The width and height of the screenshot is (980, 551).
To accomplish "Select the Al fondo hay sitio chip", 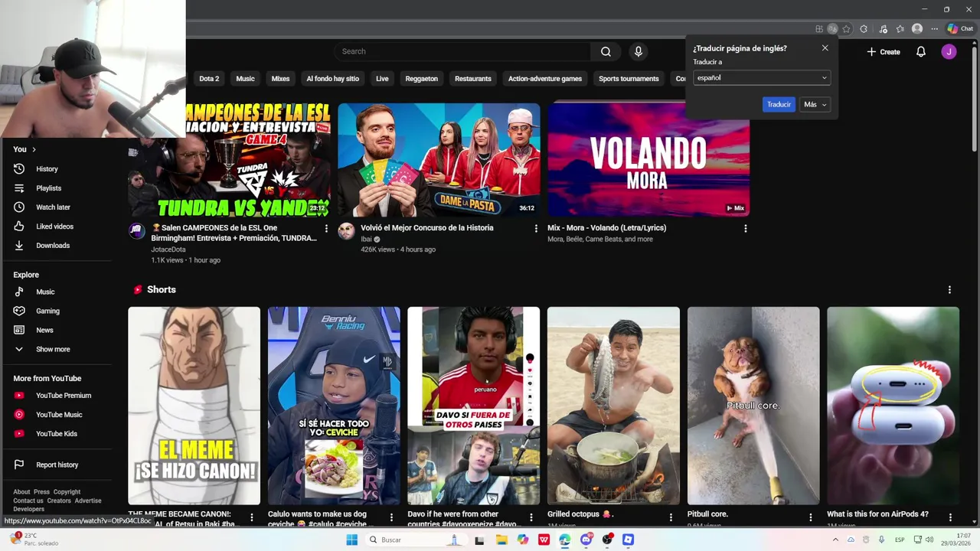I will [x=332, y=79].
